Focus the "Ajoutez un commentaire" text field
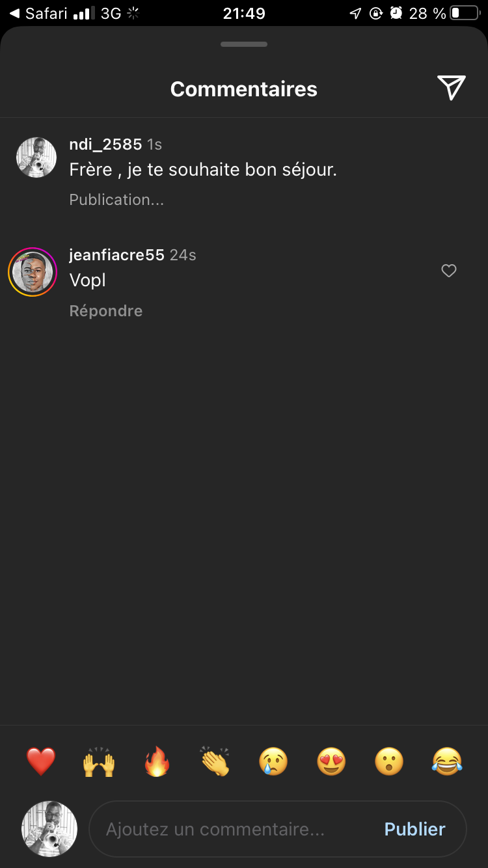The height and width of the screenshot is (868, 488). click(234, 829)
